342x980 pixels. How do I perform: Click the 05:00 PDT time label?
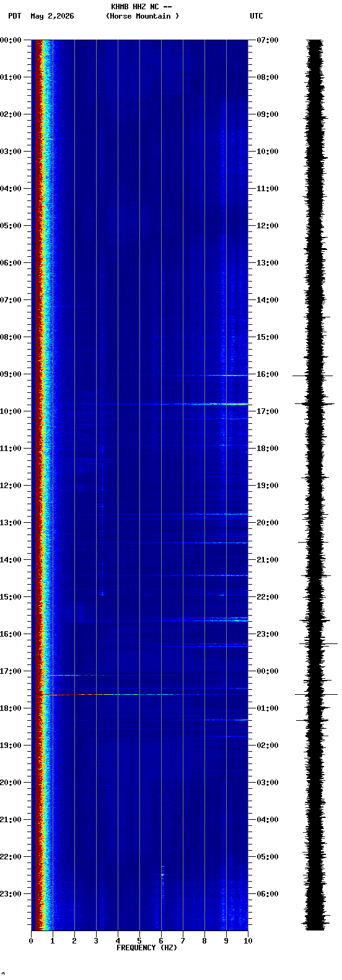tap(11, 226)
